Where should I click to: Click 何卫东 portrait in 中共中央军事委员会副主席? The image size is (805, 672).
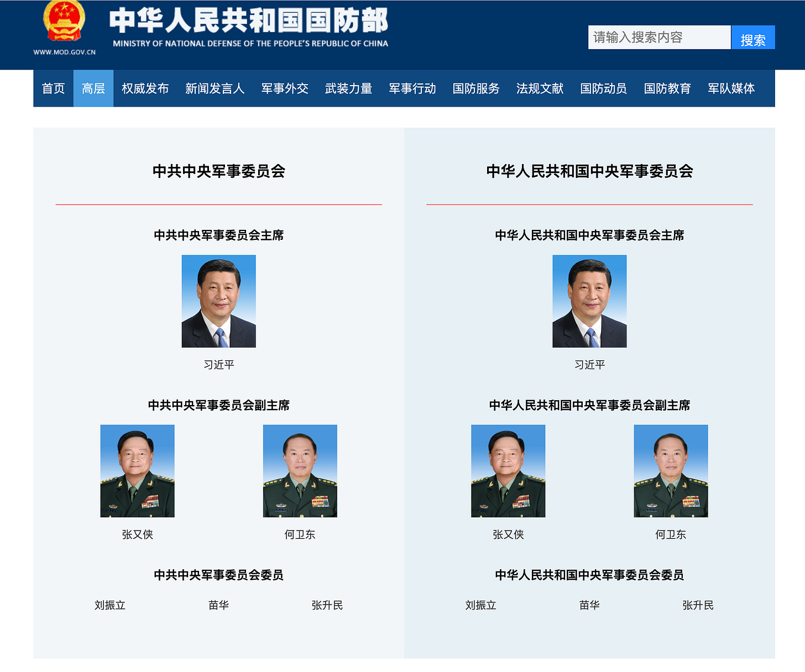(300, 471)
